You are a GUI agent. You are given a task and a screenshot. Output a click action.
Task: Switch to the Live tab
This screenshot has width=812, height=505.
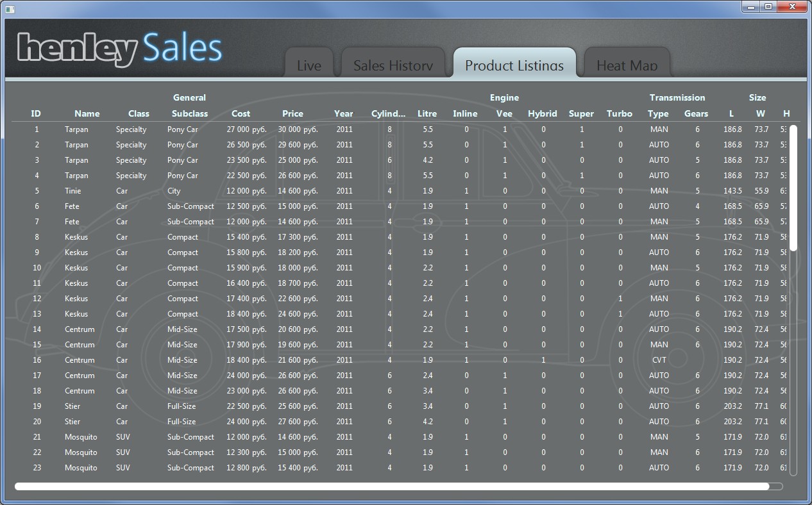pos(309,65)
